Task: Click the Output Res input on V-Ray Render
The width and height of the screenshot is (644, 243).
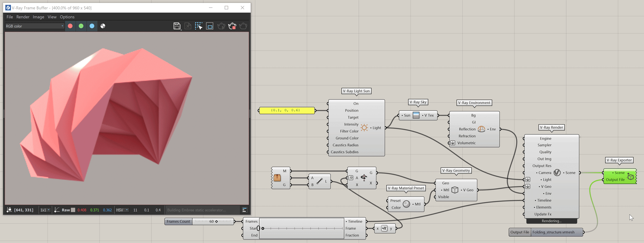Action: pyautogui.click(x=542, y=166)
